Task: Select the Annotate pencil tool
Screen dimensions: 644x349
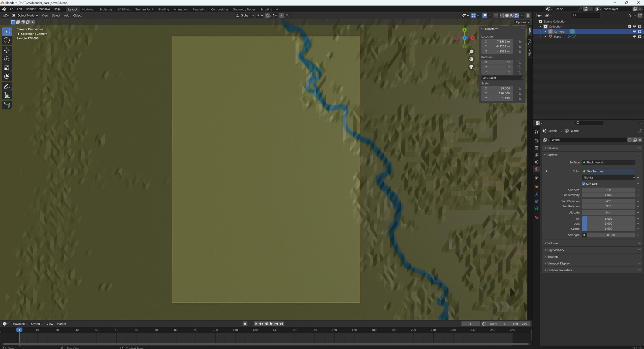Action: pos(7,86)
